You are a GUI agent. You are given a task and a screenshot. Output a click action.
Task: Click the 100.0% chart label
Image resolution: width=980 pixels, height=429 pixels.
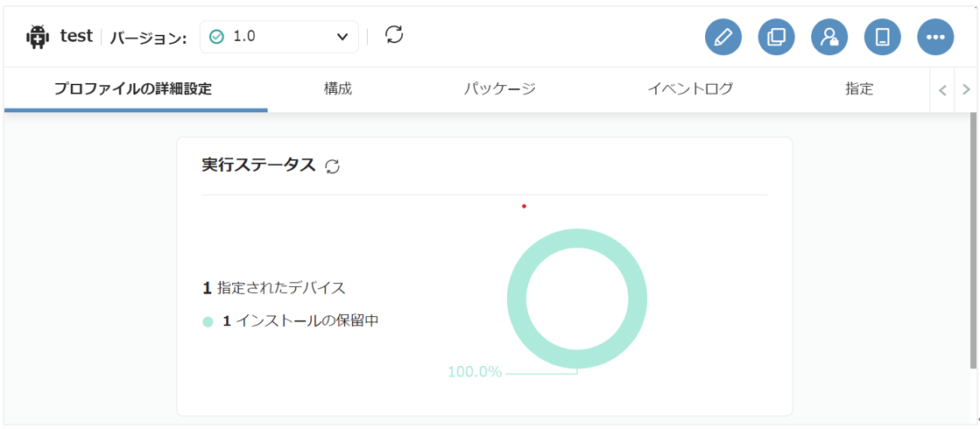point(475,372)
